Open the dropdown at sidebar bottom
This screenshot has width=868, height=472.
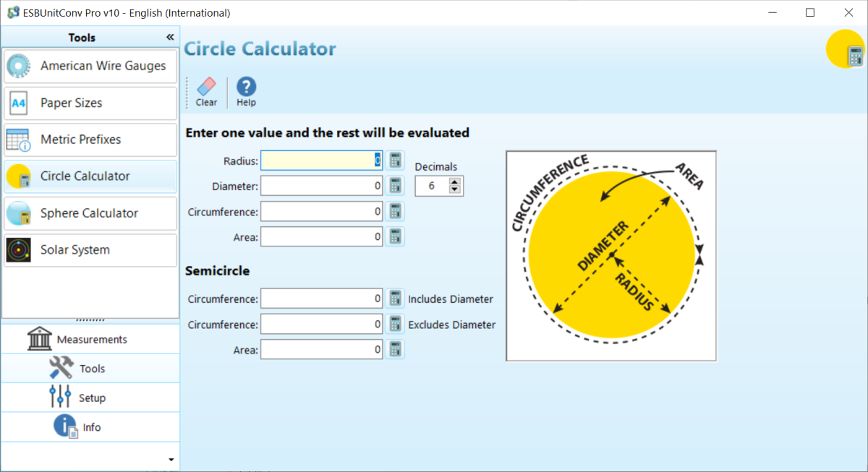tap(170, 458)
